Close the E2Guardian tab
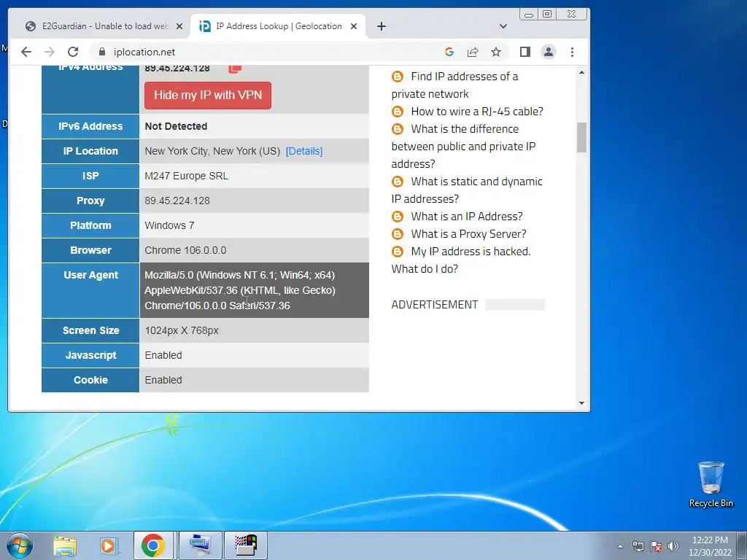This screenshot has width=747, height=560. pos(179,26)
